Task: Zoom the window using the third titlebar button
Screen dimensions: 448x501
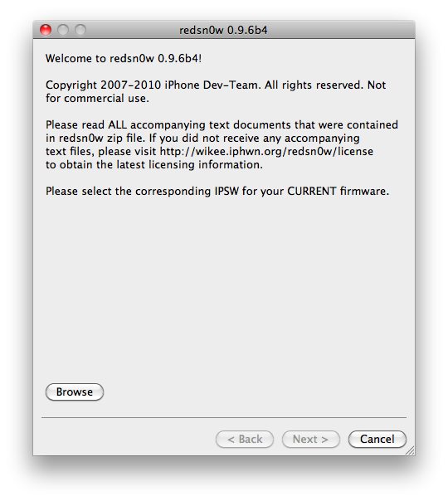Action: tap(80, 30)
